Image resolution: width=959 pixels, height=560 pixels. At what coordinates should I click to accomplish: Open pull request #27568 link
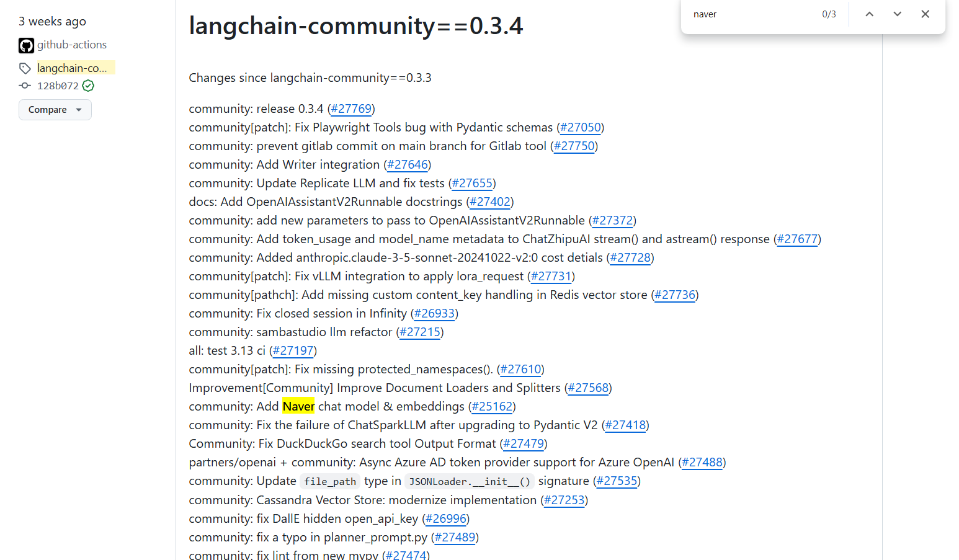[x=588, y=388]
